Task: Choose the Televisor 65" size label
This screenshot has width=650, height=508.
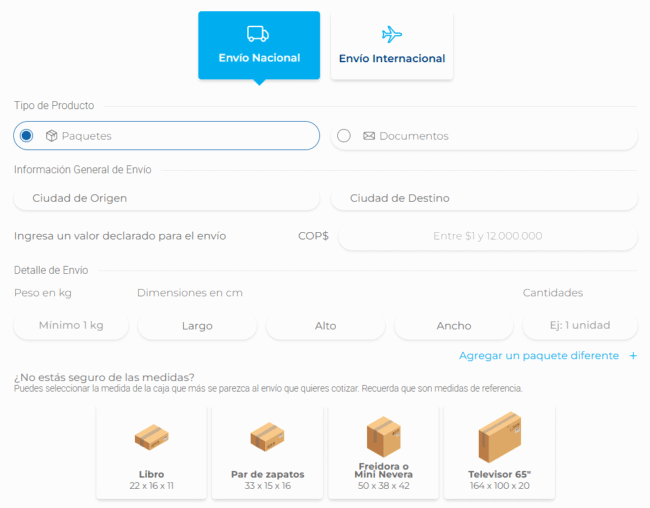Action: [500, 474]
